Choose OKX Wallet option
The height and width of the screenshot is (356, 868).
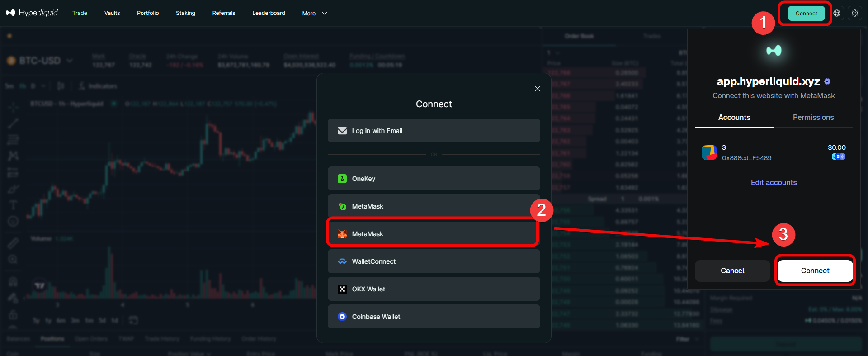pos(433,289)
